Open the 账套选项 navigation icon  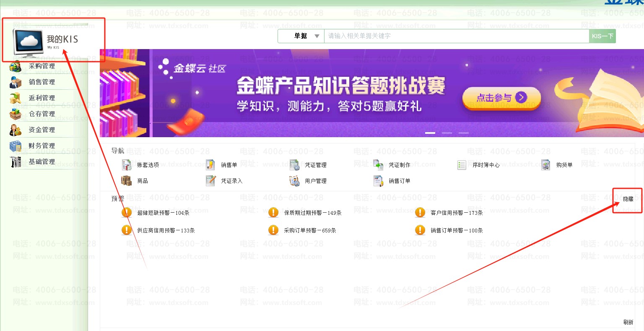pos(127,165)
